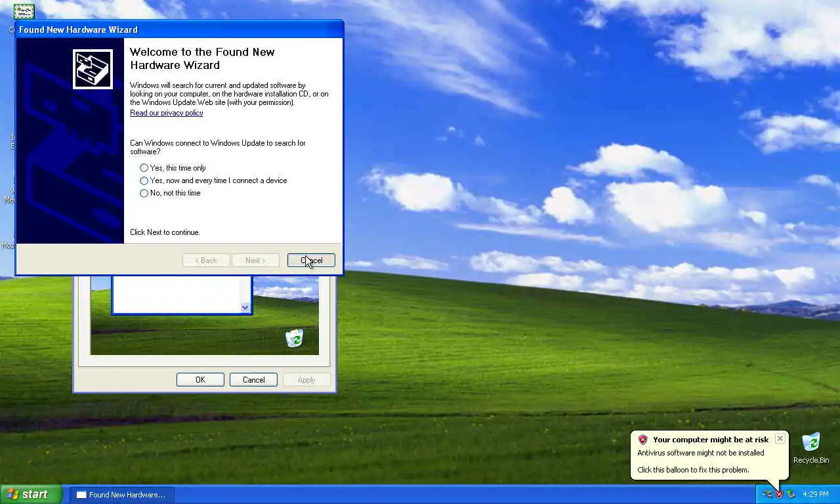Click 'Your computer might be at risk' balloon title
840x504 pixels.
pyautogui.click(x=711, y=440)
